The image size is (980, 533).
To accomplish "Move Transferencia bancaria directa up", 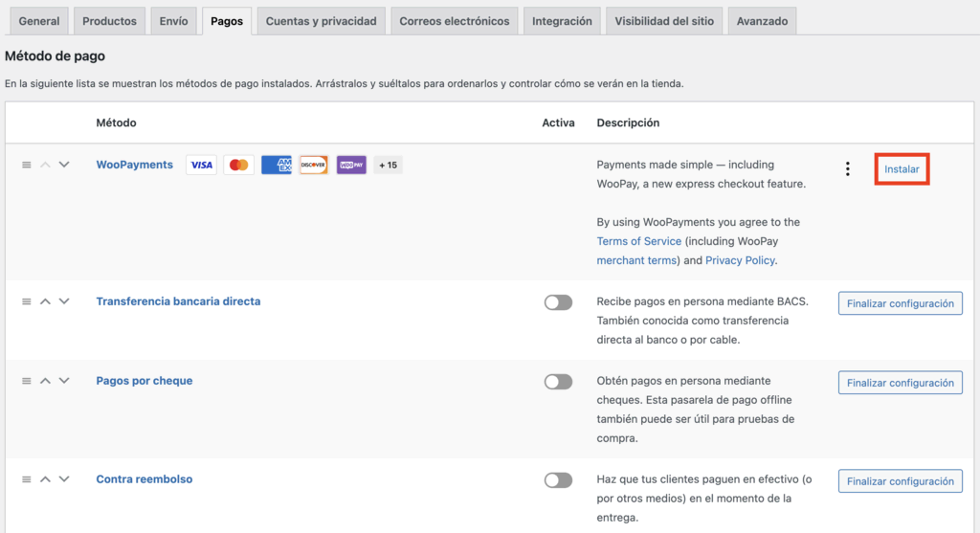I will click(45, 301).
